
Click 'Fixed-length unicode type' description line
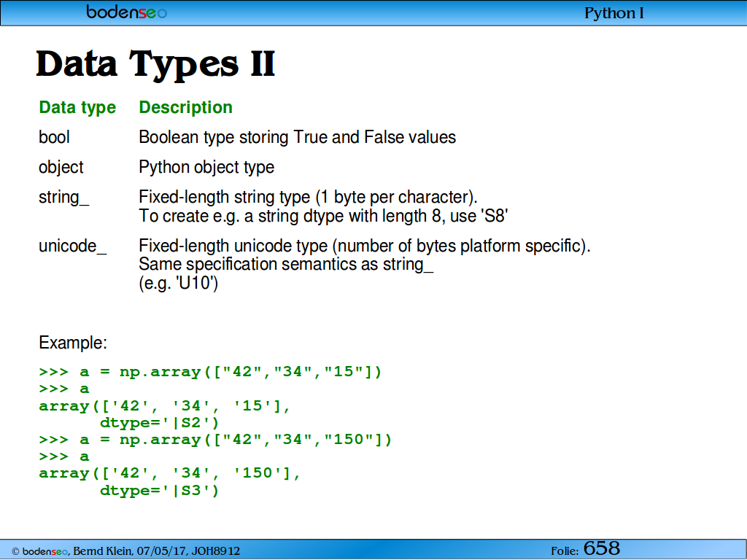click(365, 246)
